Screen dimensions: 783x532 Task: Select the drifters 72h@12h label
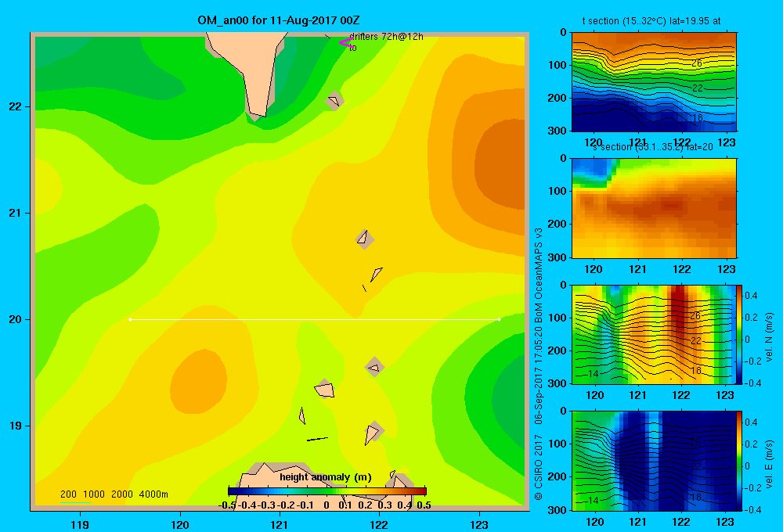(x=386, y=37)
